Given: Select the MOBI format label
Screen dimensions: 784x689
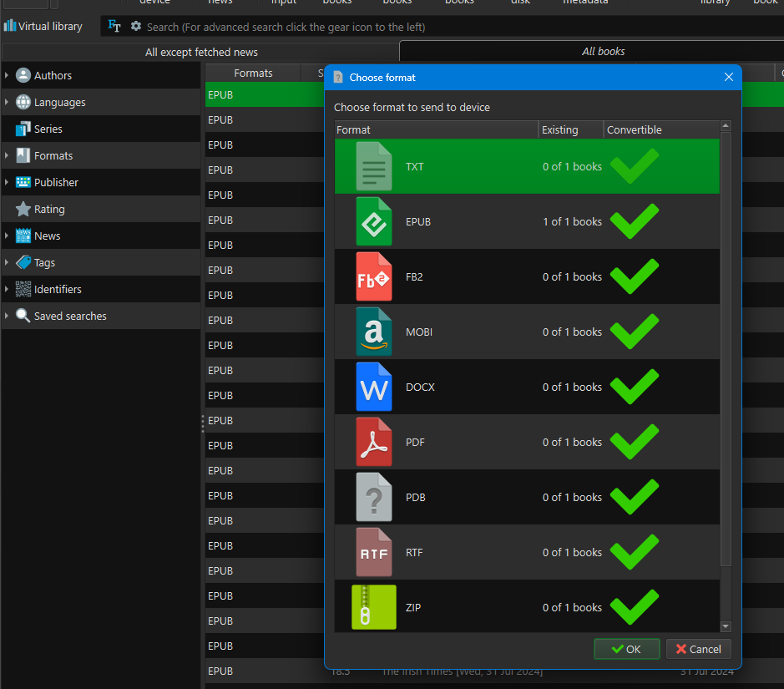Looking at the screenshot, I should coord(419,332).
